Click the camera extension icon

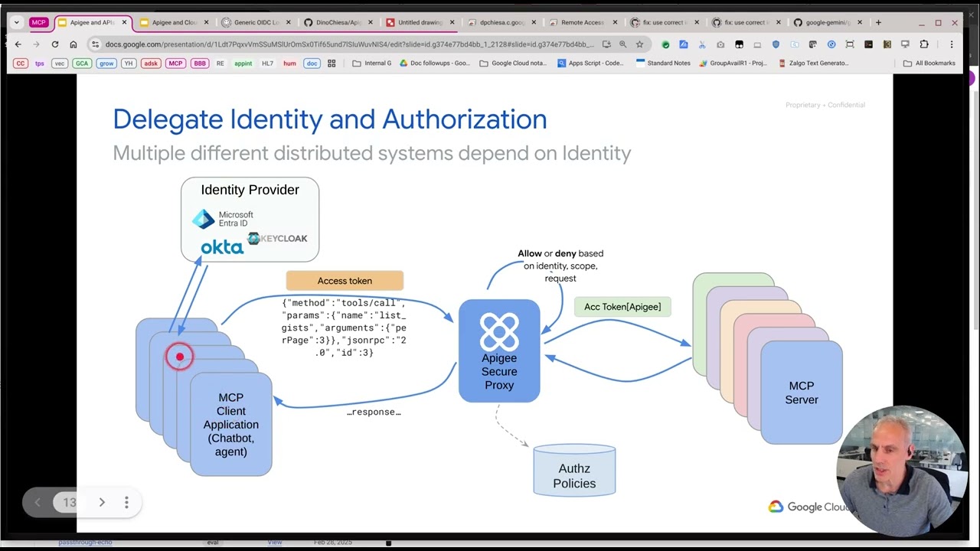tap(720, 44)
